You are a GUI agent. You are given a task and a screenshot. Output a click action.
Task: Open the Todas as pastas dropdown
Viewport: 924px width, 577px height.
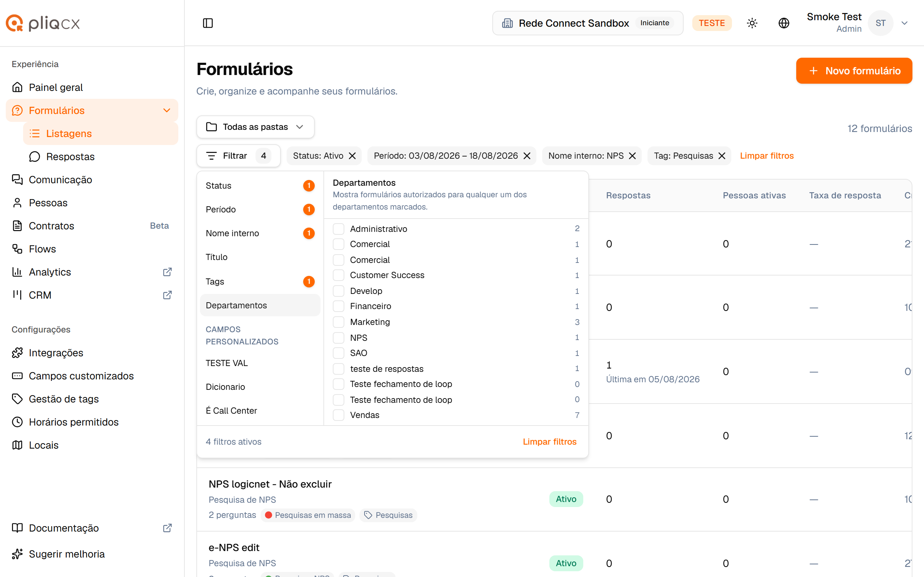(x=255, y=127)
